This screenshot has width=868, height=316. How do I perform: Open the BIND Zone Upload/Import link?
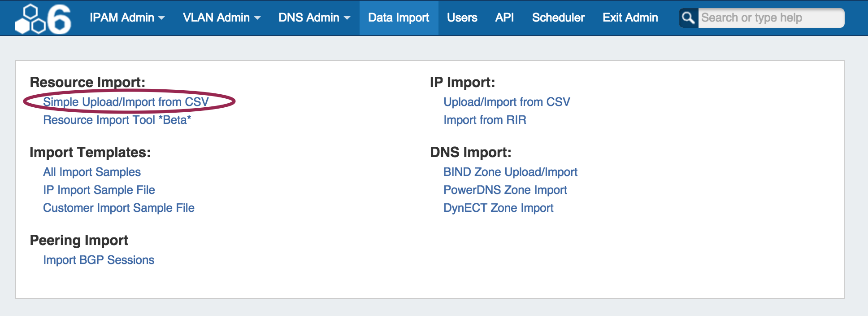click(510, 172)
